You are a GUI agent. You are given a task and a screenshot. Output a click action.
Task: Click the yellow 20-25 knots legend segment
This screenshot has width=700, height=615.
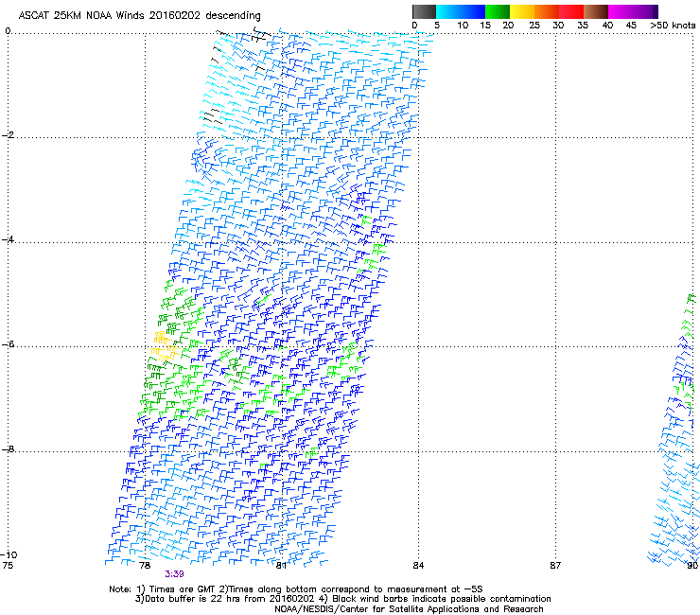coord(522,11)
